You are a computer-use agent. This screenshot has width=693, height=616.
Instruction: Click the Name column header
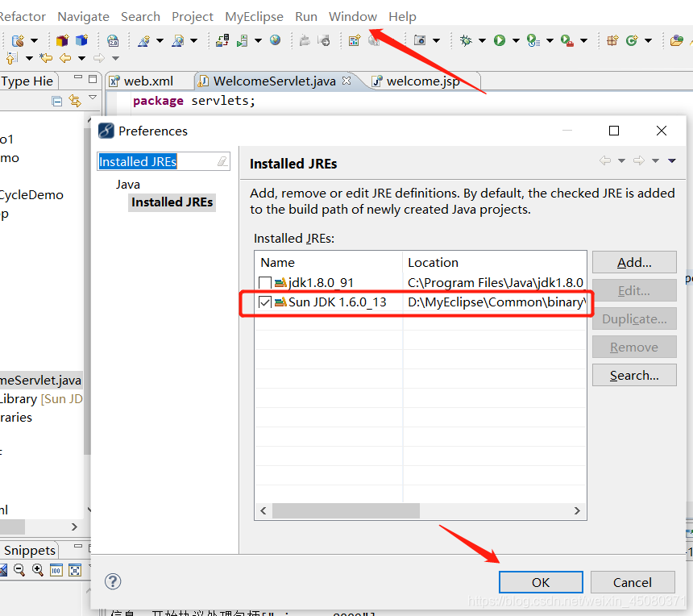pyautogui.click(x=329, y=262)
